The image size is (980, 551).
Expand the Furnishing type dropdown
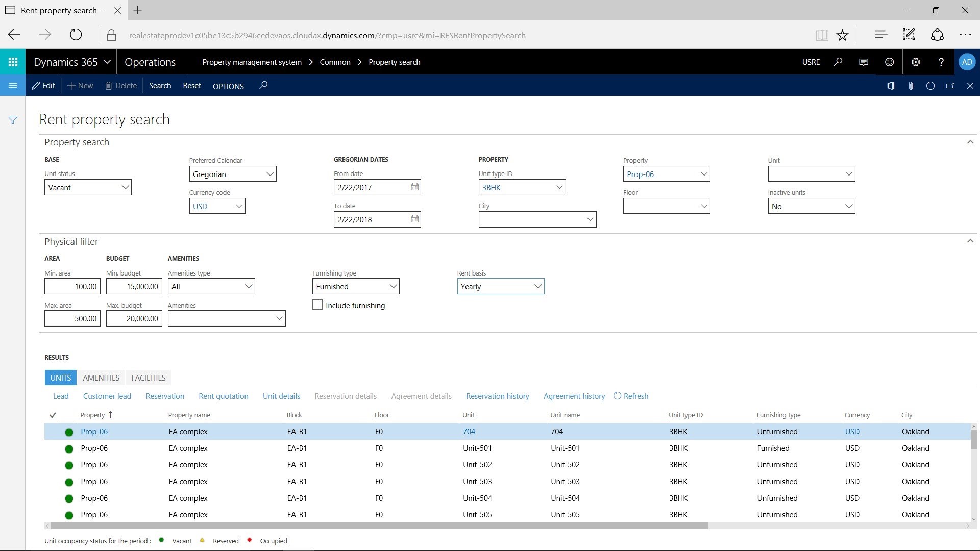tap(393, 286)
